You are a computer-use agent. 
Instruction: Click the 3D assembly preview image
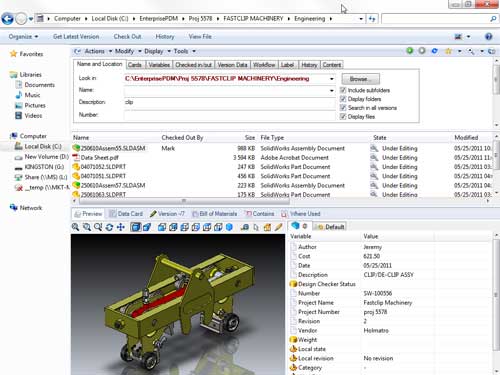(178, 304)
